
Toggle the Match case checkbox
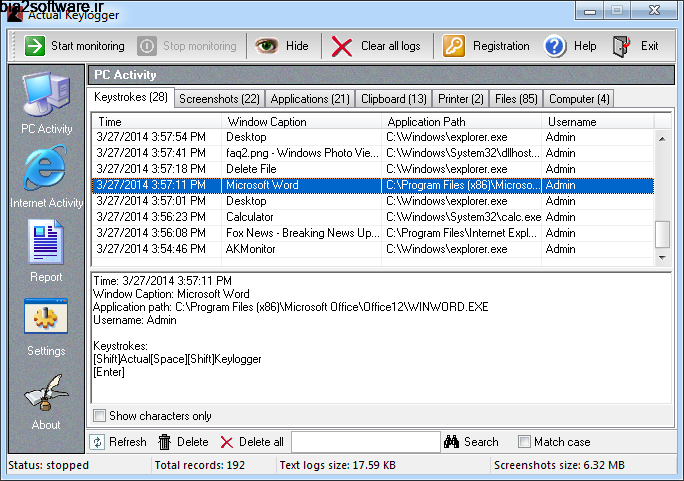(524, 442)
